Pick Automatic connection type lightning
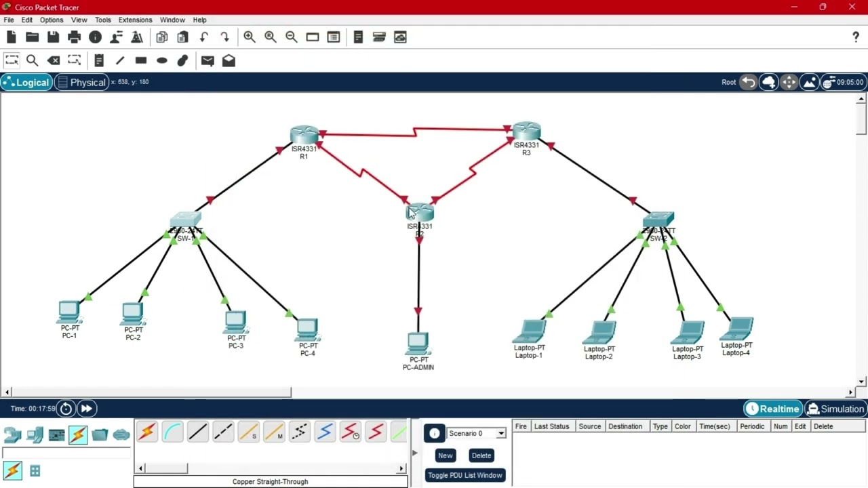The height and width of the screenshot is (488, 868). (x=147, y=432)
